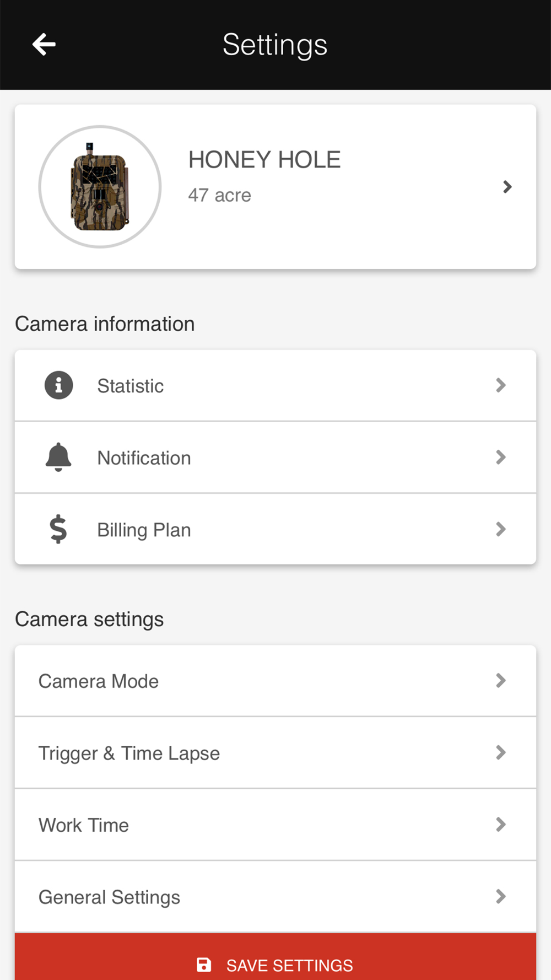The width and height of the screenshot is (551, 980).
Task: Expand the HONEY HOLE camera chevron
Action: point(507,187)
